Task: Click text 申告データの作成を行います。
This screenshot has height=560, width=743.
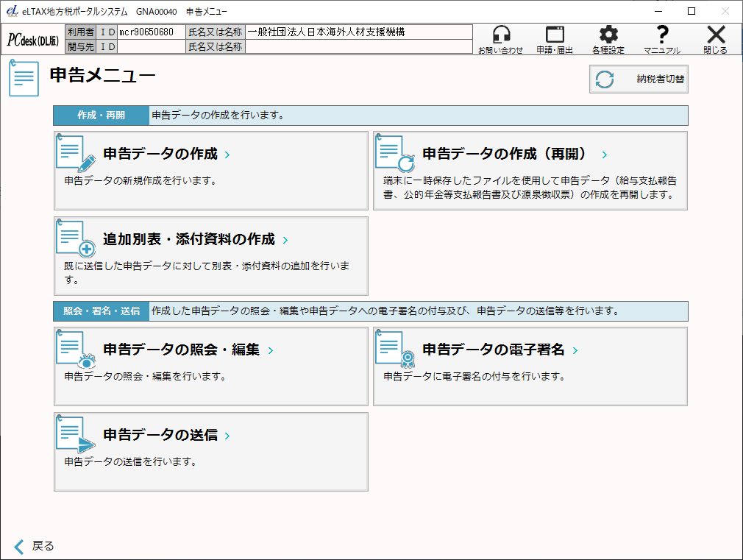Action: click(x=218, y=116)
